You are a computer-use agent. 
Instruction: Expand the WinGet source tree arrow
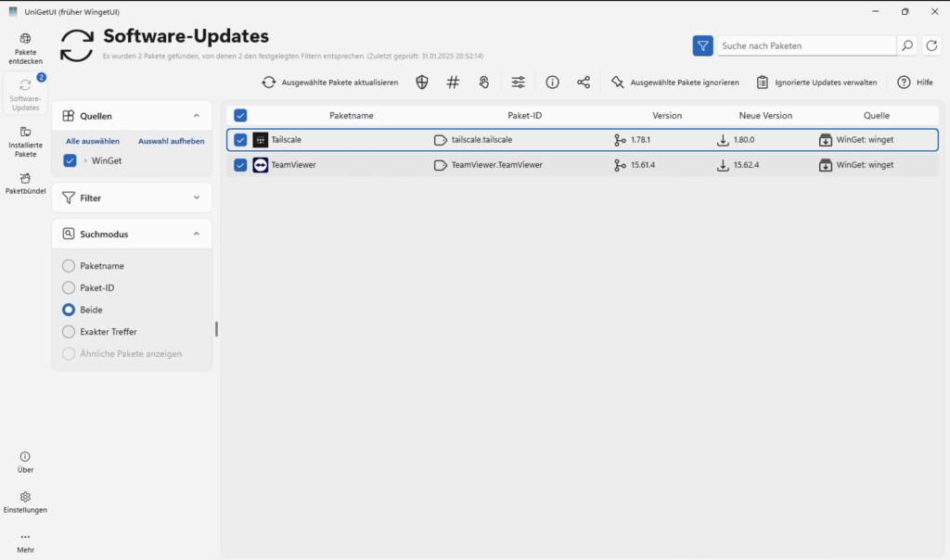tap(85, 160)
